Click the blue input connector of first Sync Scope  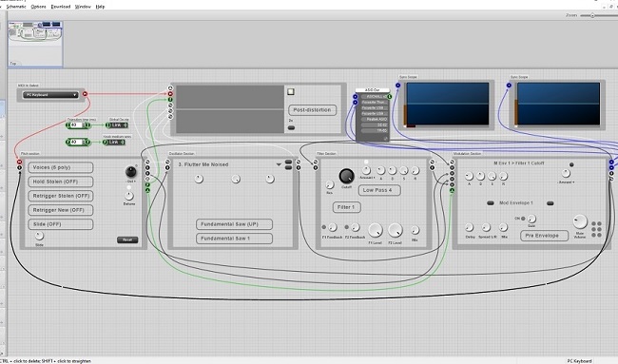[x=398, y=86]
